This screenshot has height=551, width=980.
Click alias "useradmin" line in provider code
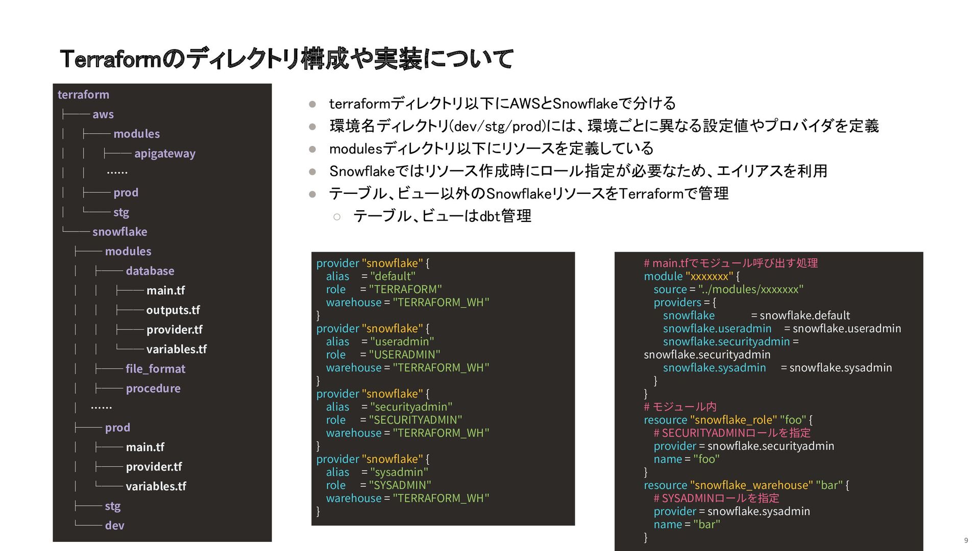tap(380, 341)
